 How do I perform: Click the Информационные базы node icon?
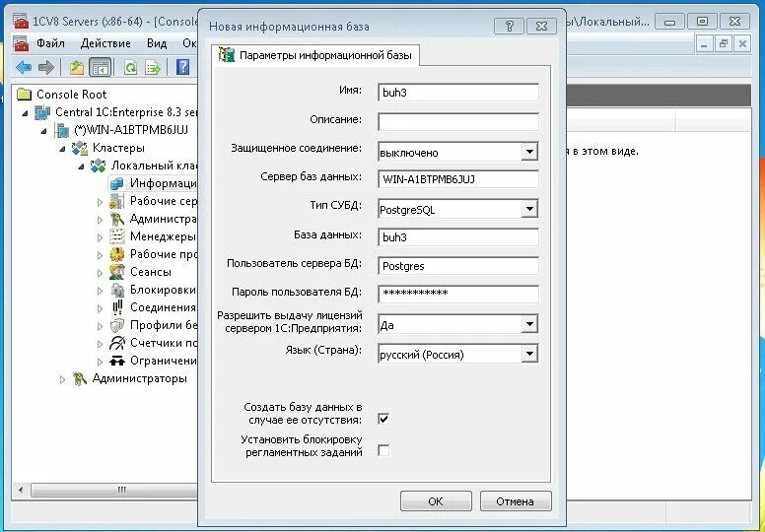[116, 183]
